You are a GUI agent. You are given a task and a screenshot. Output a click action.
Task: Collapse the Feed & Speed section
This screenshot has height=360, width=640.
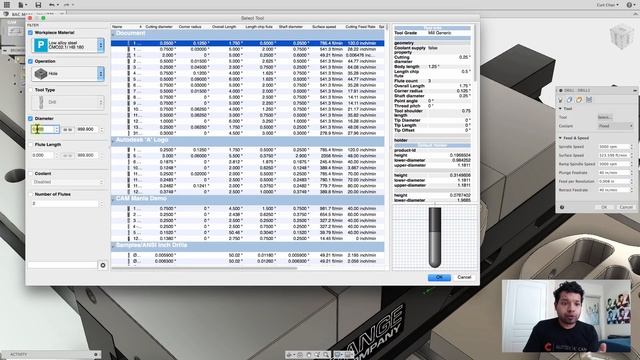tap(560, 138)
